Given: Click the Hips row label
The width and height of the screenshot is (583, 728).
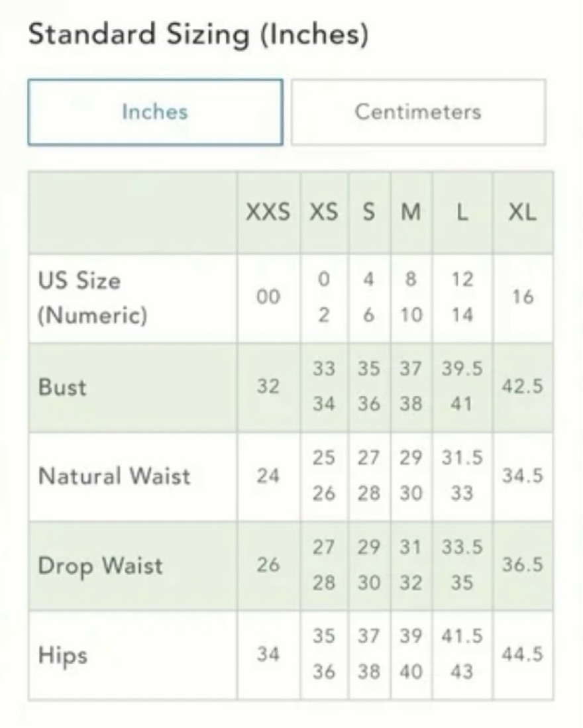Looking at the screenshot, I should pyautogui.click(x=63, y=655).
